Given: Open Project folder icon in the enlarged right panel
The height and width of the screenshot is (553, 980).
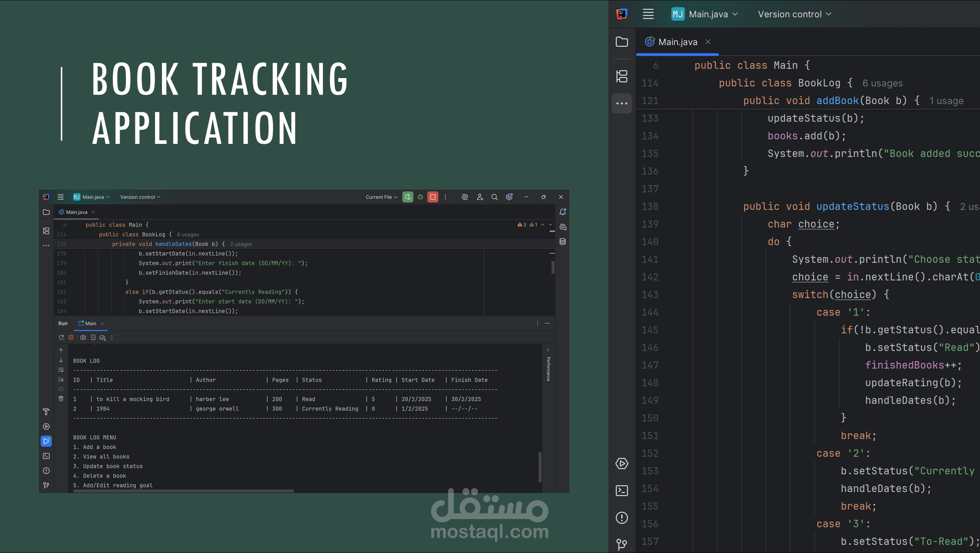Looking at the screenshot, I should point(622,42).
